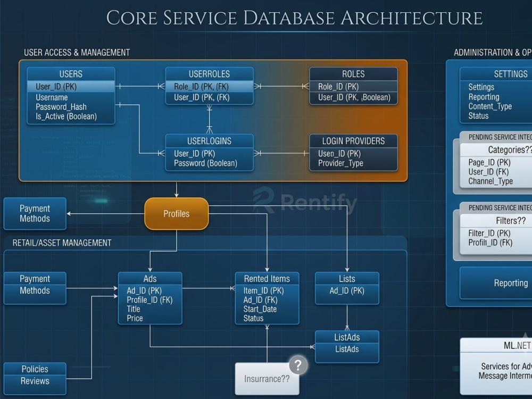Select the Is_Active (Boolean) field
Screen dimensions: 532x399
click(66, 117)
